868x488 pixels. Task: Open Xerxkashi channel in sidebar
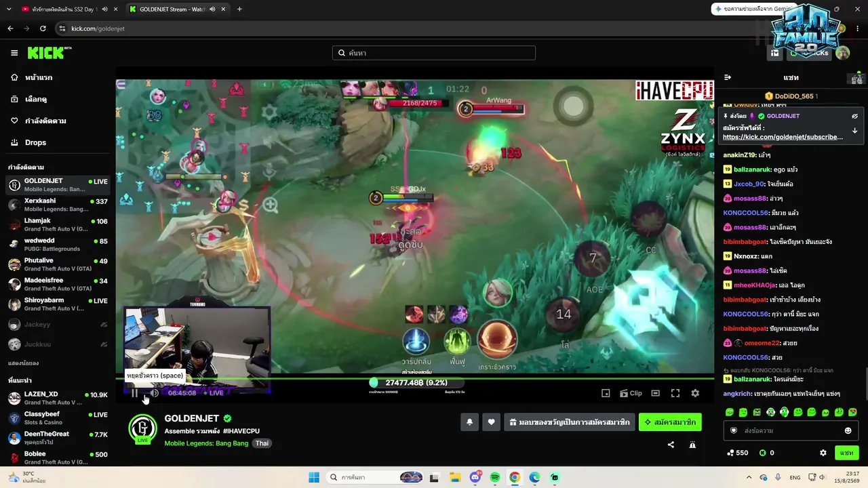point(58,205)
